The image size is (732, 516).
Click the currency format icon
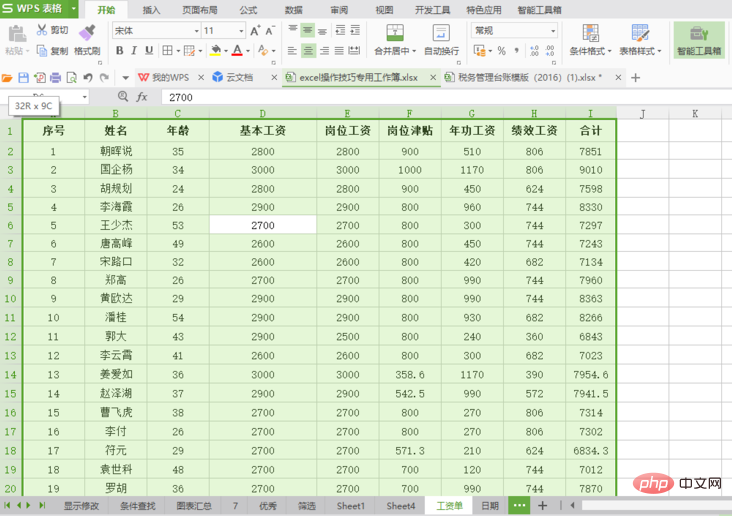pyautogui.click(x=479, y=50)
